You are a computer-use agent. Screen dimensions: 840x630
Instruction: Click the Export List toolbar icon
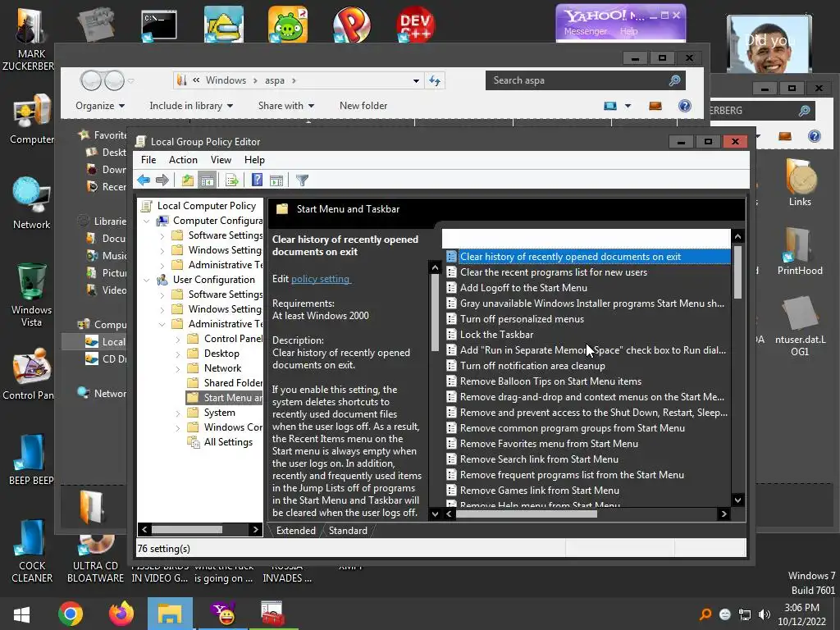232,180
